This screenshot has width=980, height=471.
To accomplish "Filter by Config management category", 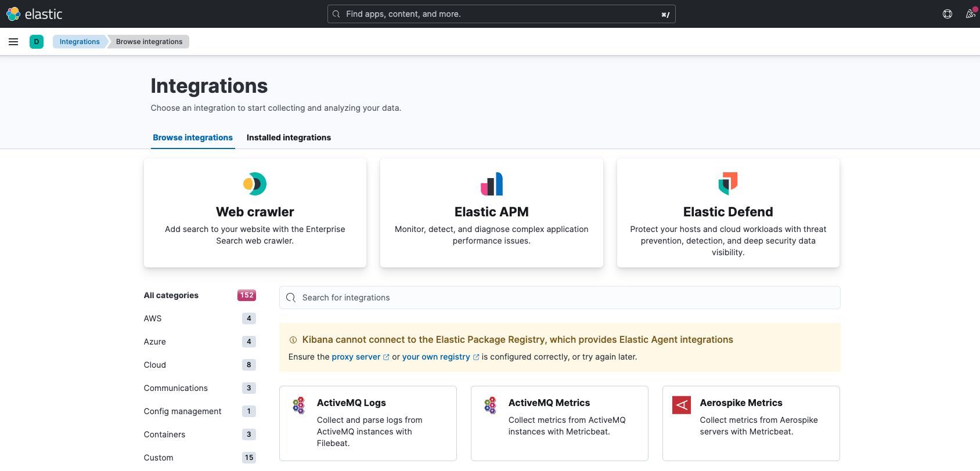I will coord(200,411).
